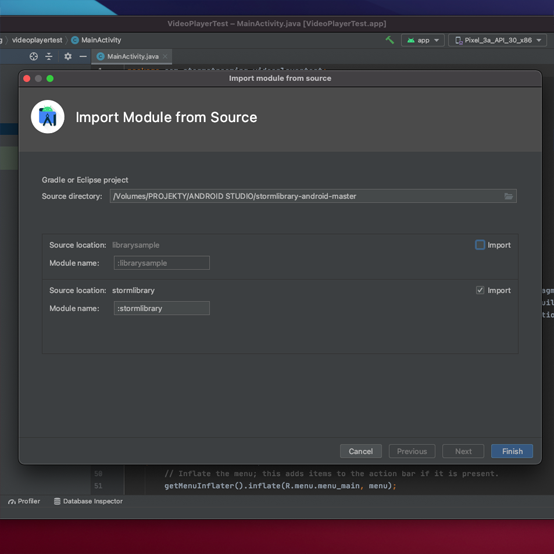Open the Profiler tool window

click(x=24, y=501)
